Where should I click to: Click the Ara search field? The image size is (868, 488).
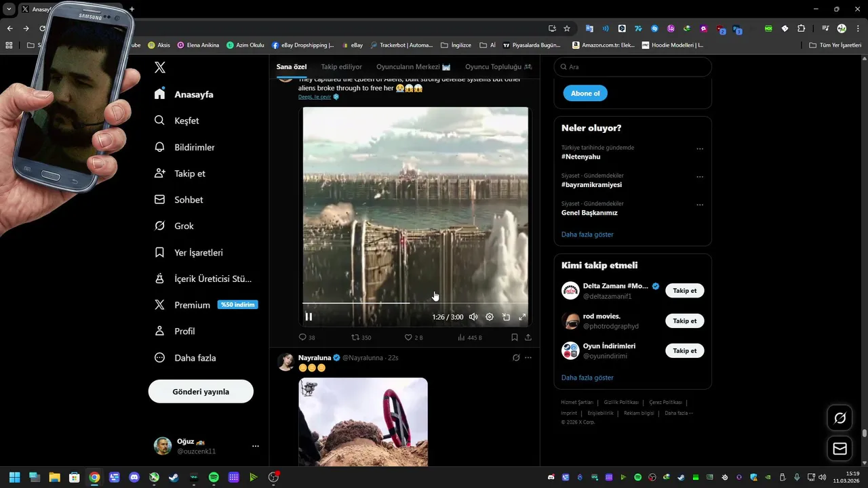(633, 67)
